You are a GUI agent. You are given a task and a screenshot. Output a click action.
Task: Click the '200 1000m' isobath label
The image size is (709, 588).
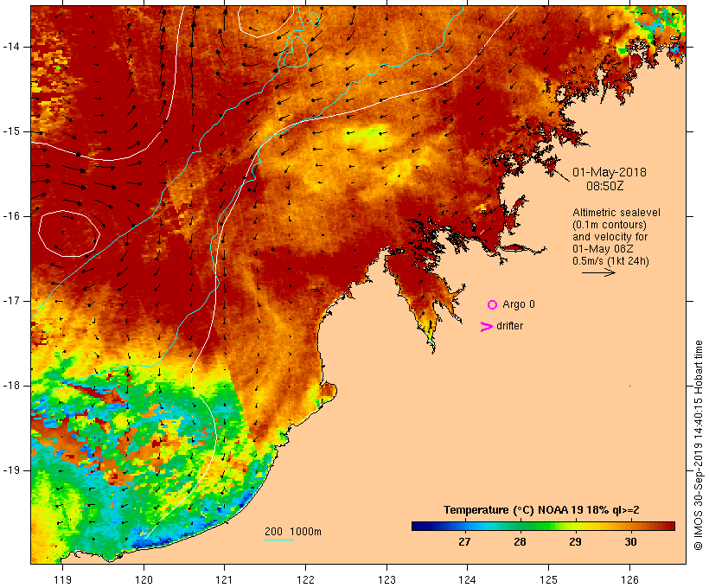pyautogui.click(x=293, y=532)
